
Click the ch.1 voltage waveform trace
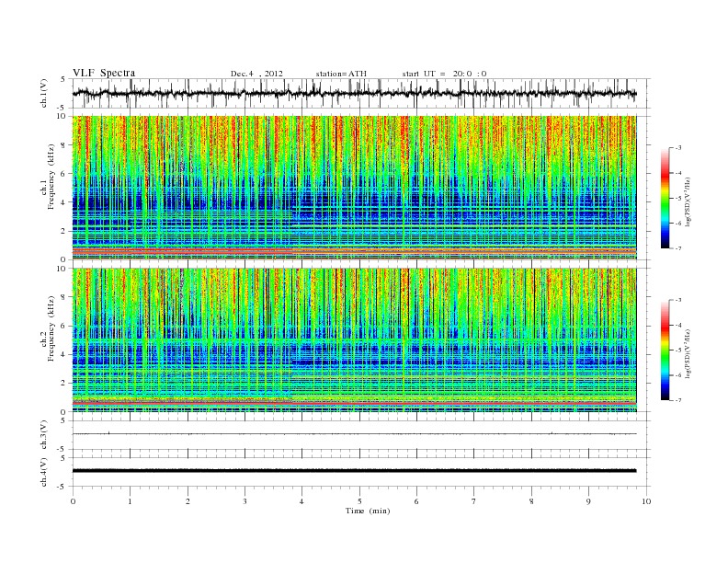point(354,93)
